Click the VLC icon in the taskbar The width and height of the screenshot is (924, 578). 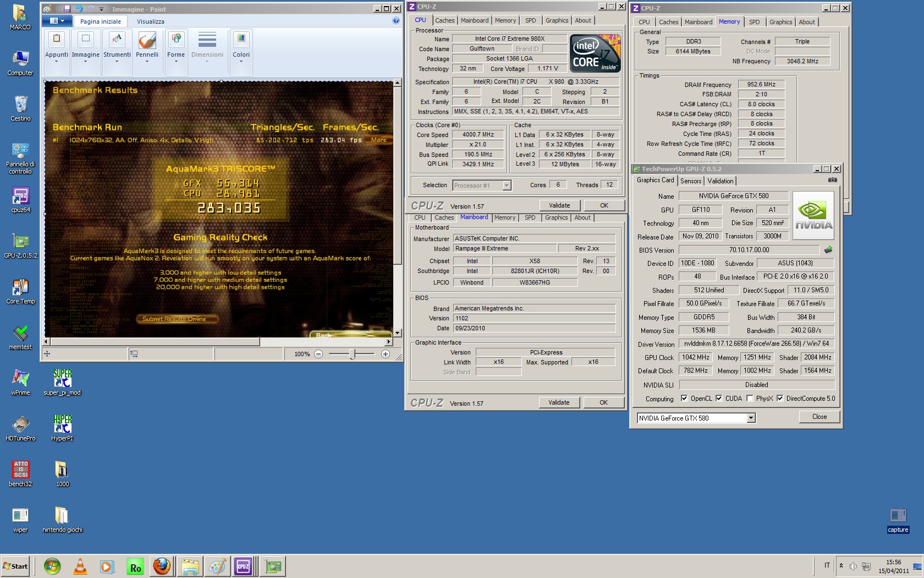point(80,566)
